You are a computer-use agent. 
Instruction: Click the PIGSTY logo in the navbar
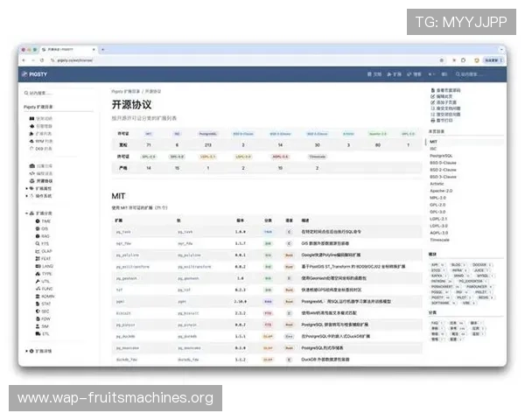point(35,74)
